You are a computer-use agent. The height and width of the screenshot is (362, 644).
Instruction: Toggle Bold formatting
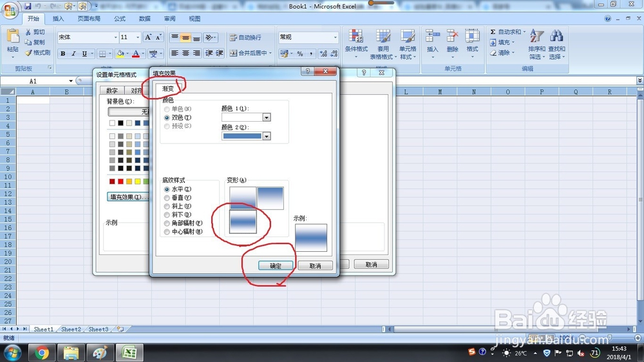pos(63,53)
